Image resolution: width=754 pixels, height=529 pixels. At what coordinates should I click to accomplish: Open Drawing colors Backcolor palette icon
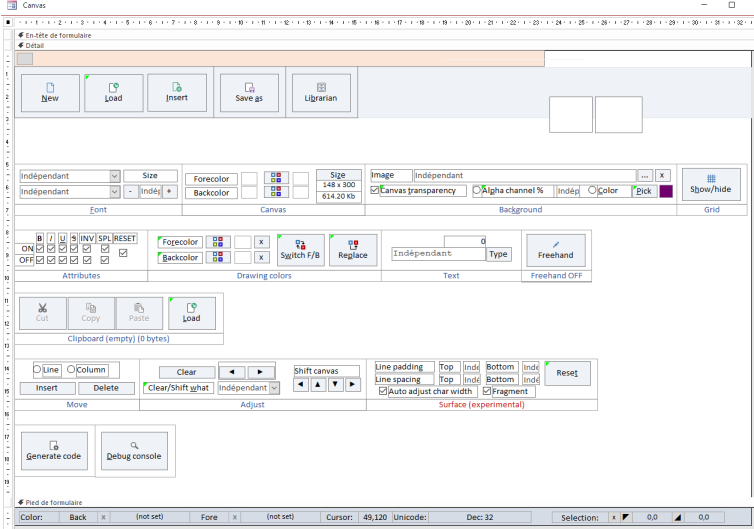point(218,257)
